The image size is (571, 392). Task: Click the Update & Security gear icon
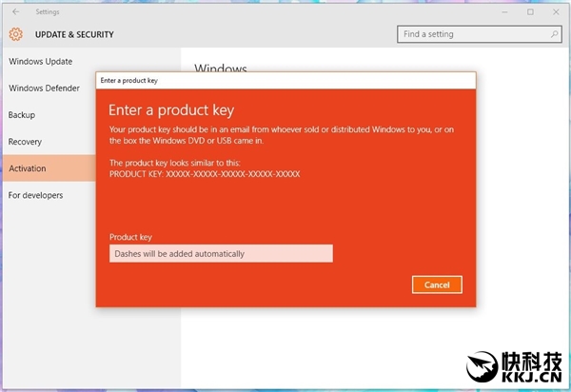15,34
